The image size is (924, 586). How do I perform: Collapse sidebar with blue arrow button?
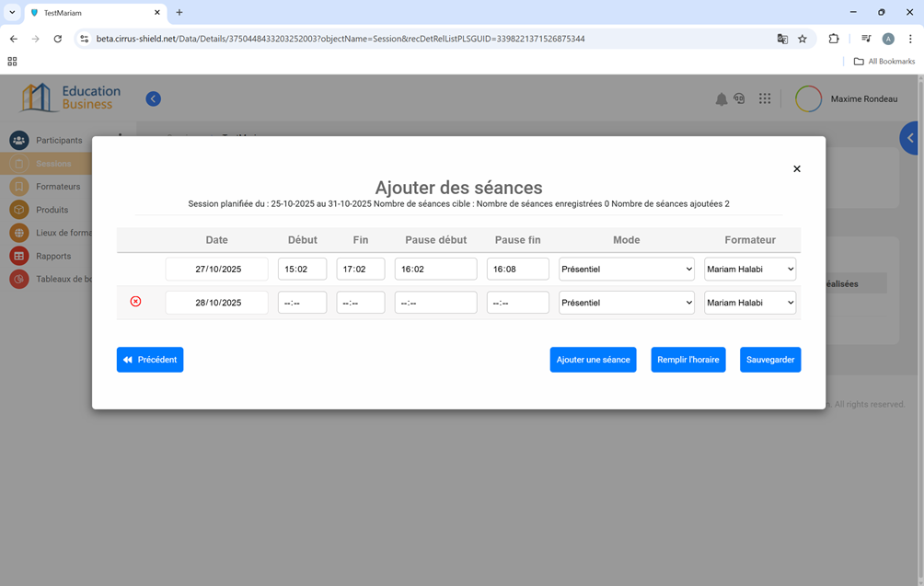point(154,99)
